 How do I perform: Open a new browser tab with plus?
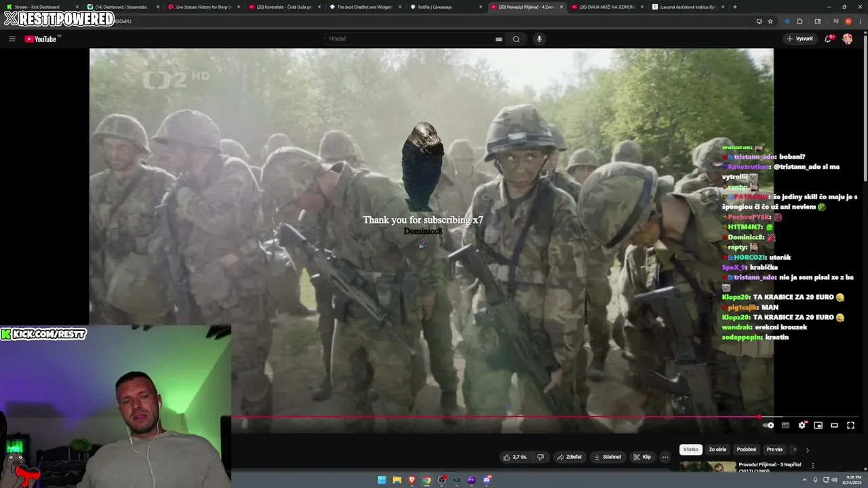coord(735,7)
